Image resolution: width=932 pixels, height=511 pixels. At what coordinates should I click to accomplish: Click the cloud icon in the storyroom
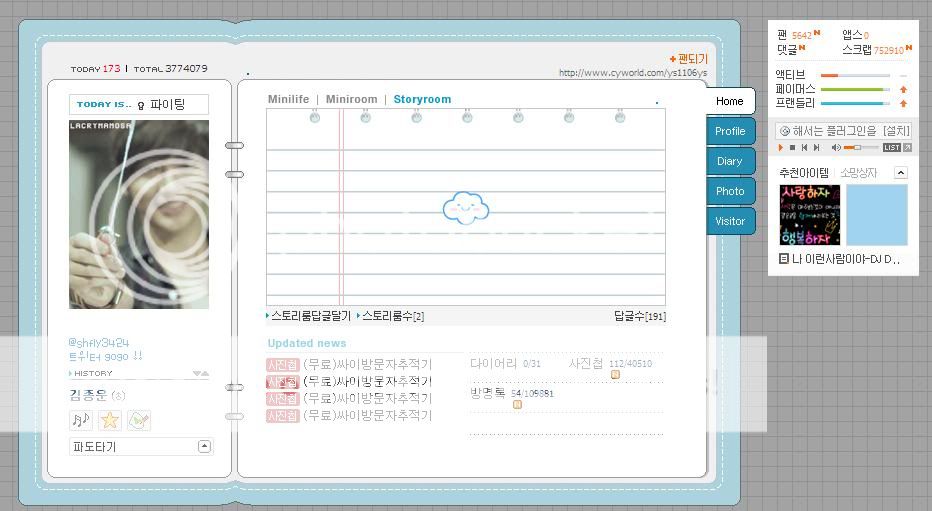click(465, 208)
